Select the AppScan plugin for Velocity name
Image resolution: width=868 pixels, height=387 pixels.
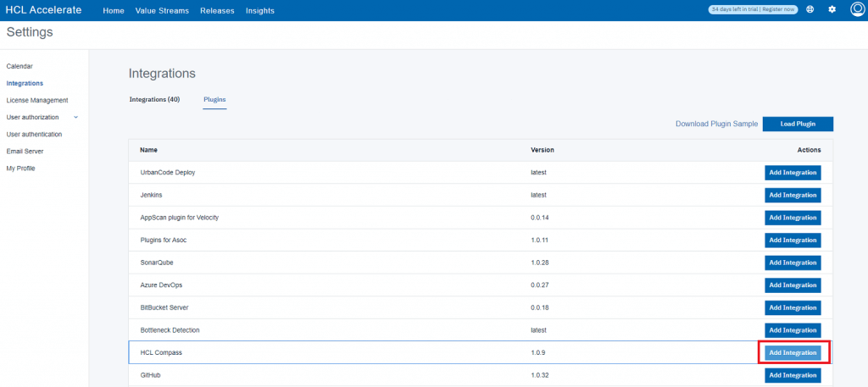pyautogui.click(x=180, y=218)
